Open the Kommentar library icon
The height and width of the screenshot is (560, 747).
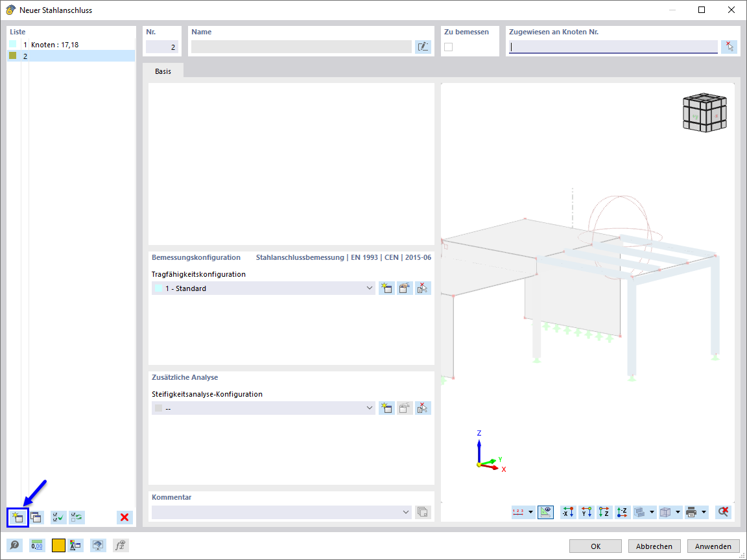[423, 512]
